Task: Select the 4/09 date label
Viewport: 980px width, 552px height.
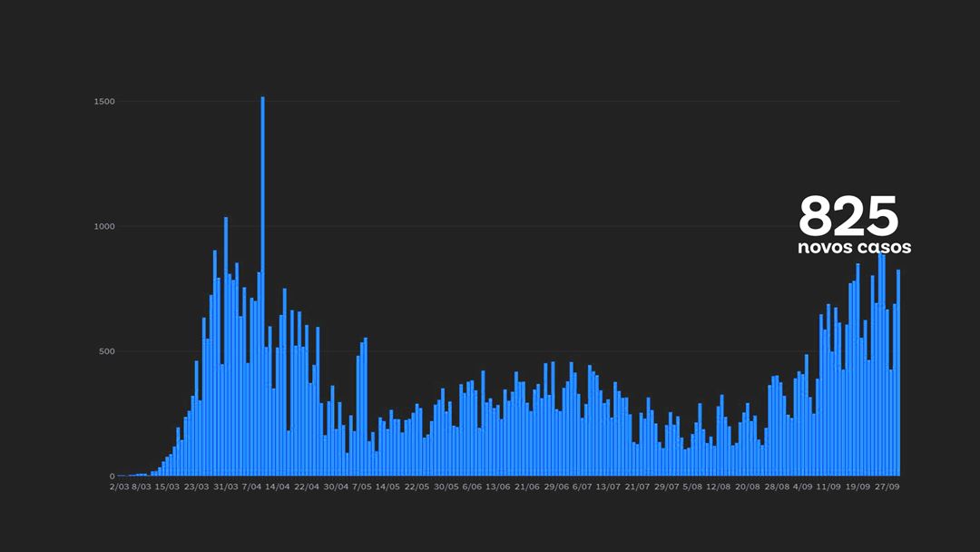Action: 802,487
